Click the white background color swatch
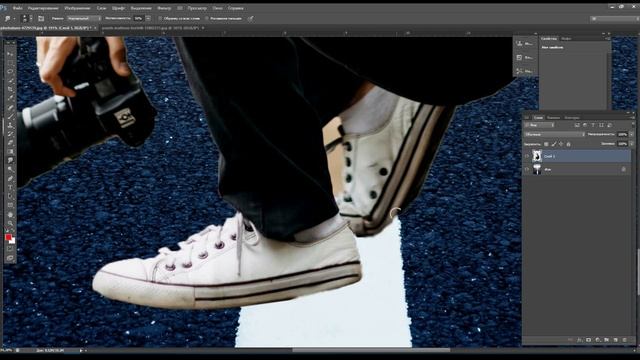This screenshot has width=640, height=360. tap(13, 241)
